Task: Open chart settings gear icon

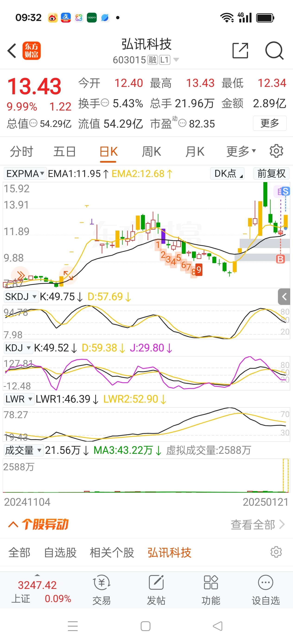Action: (x=276, y=151)
